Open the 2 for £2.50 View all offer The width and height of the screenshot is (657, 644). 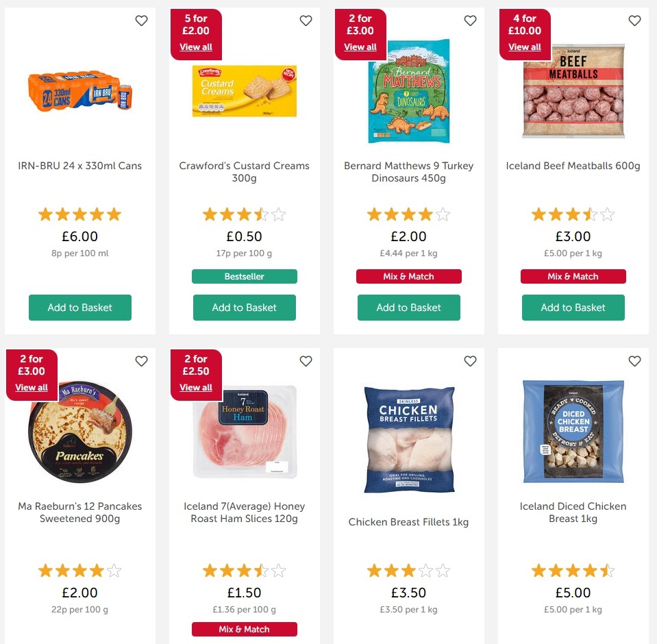(196, 387)
